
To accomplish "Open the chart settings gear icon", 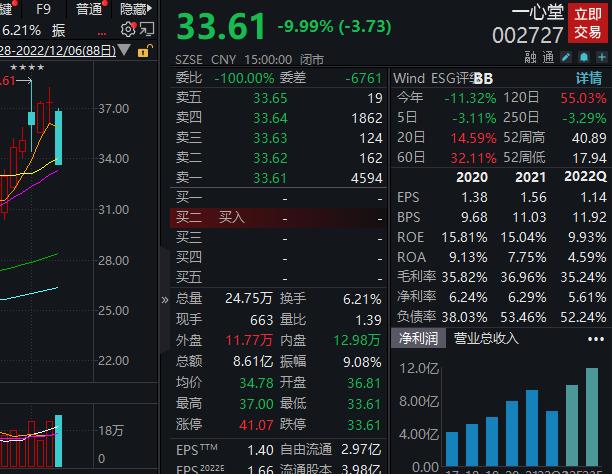I will click(128, 29).
